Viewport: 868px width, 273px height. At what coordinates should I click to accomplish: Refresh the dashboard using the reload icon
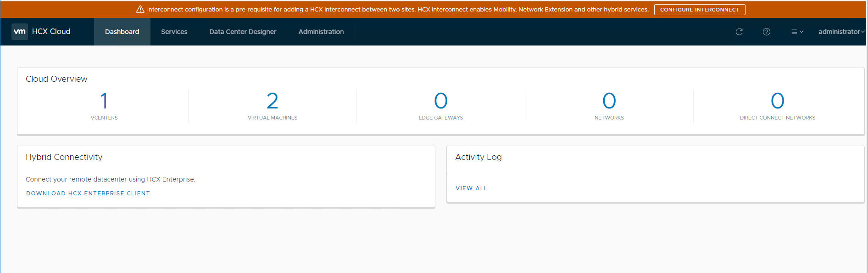[739, 32]
